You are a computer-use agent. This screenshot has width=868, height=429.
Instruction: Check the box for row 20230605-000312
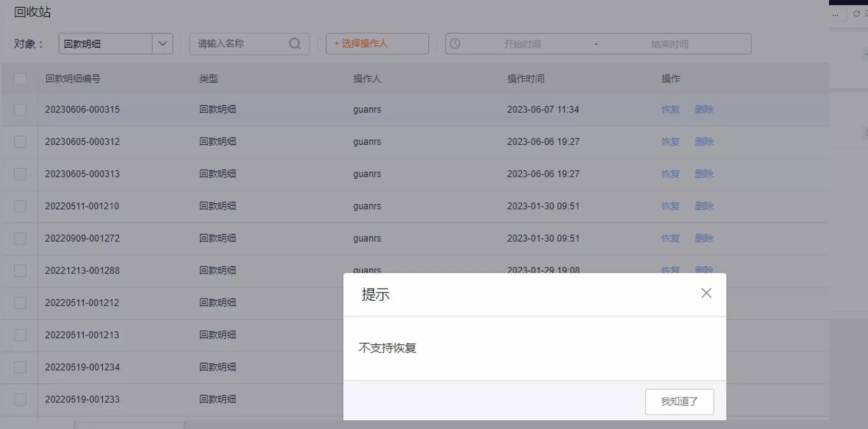(x=20, y=142)
